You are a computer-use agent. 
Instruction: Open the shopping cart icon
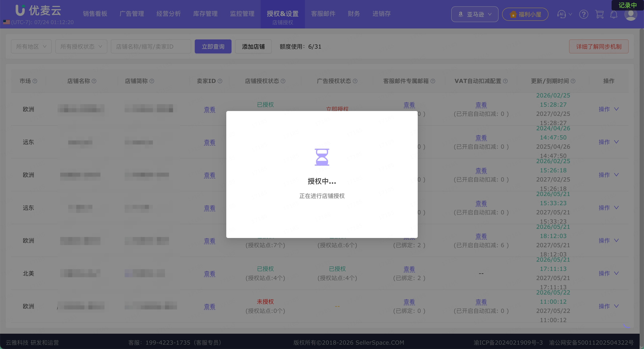click(599, 14)
